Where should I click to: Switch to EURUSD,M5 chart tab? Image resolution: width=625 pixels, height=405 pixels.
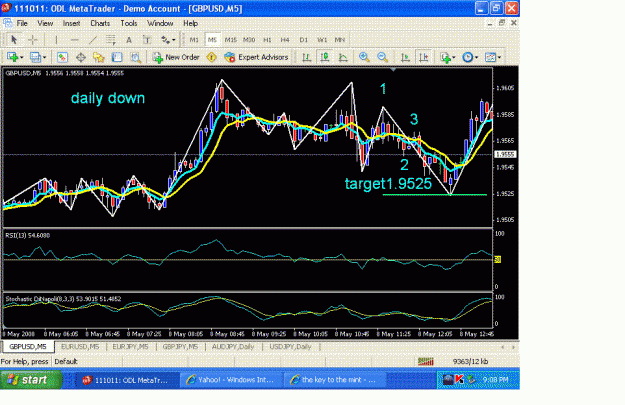pyautogui.click(x=80, y=347)
